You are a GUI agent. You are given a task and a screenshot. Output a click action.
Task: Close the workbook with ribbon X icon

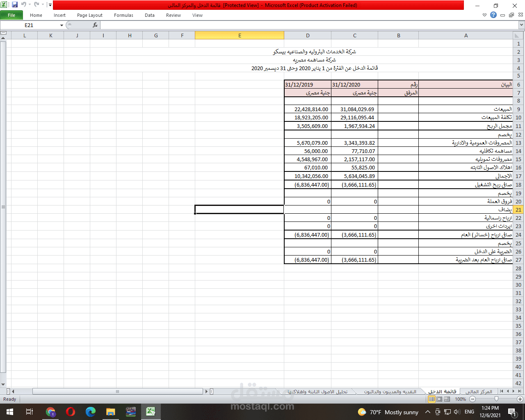[x=520, y=15]
